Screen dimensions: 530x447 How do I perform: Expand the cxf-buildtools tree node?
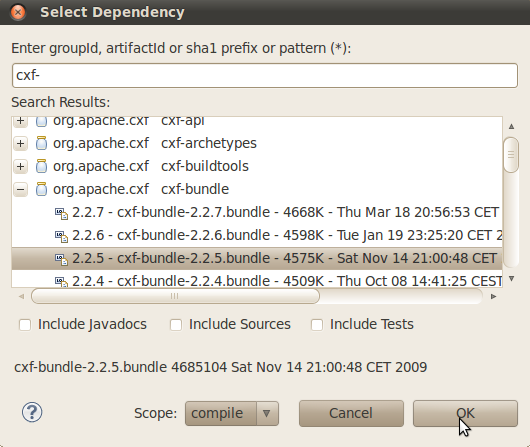pos(21,166)
